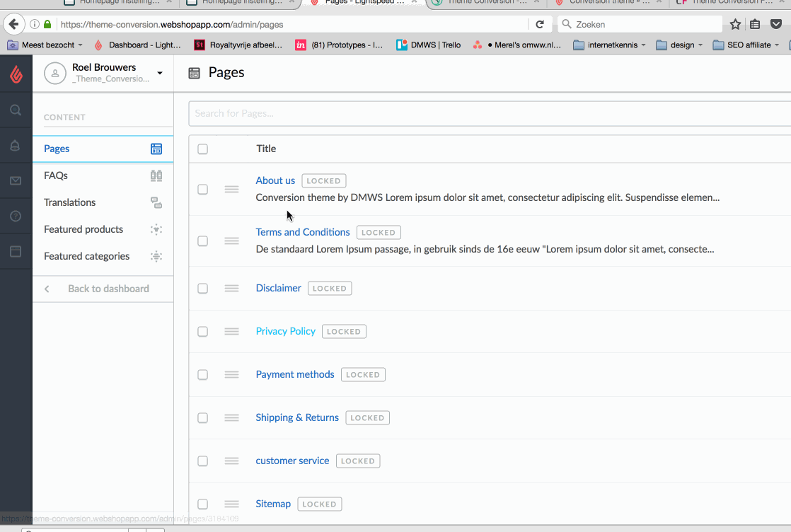791x532 pixels.
Task: Open the Sitemap page link
Action: (273, 504)
